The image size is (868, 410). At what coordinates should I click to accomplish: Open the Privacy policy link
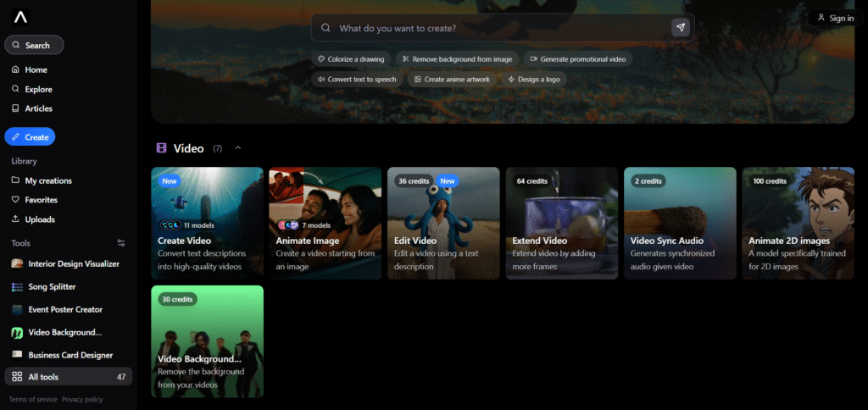pyautogui.click(x=82, y=399)
